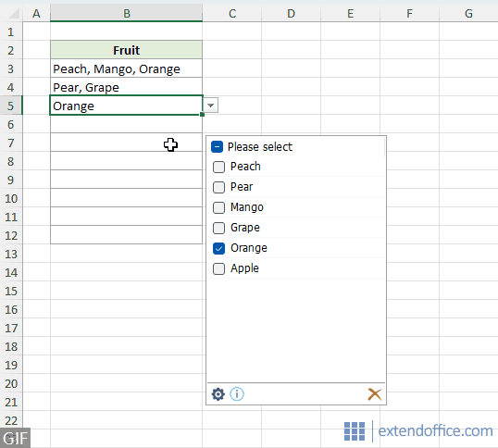Select column B header
This screenshot has width=498, height=448.
tap(127, 13)
